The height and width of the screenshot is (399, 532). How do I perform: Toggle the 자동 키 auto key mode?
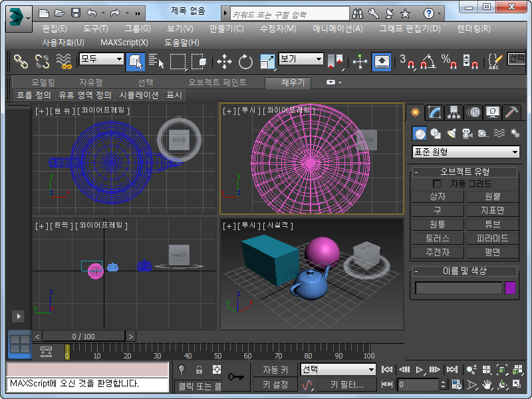[x=275, y=370]
